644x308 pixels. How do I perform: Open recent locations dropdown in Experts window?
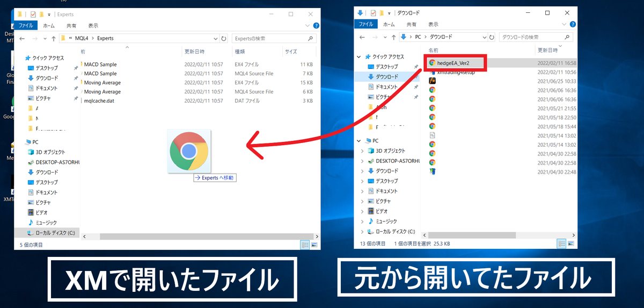[x=45, y=38]
